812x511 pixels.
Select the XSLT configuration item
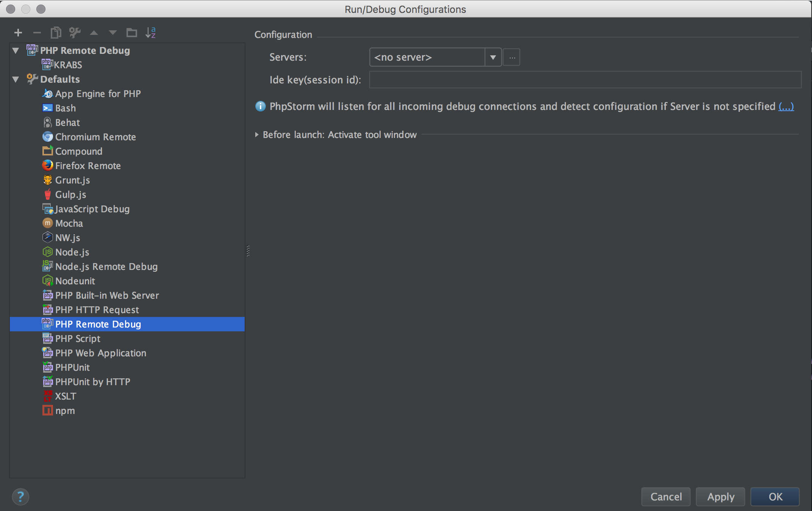point(65,396)
